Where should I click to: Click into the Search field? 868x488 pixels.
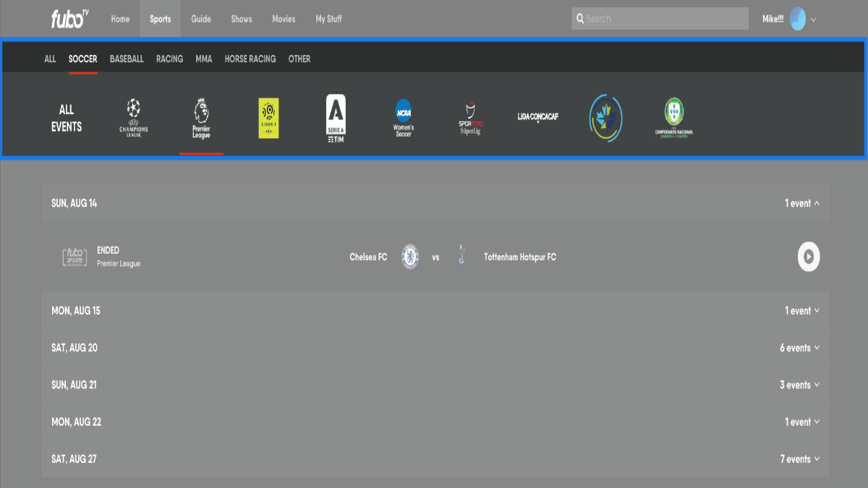[660, 19]
